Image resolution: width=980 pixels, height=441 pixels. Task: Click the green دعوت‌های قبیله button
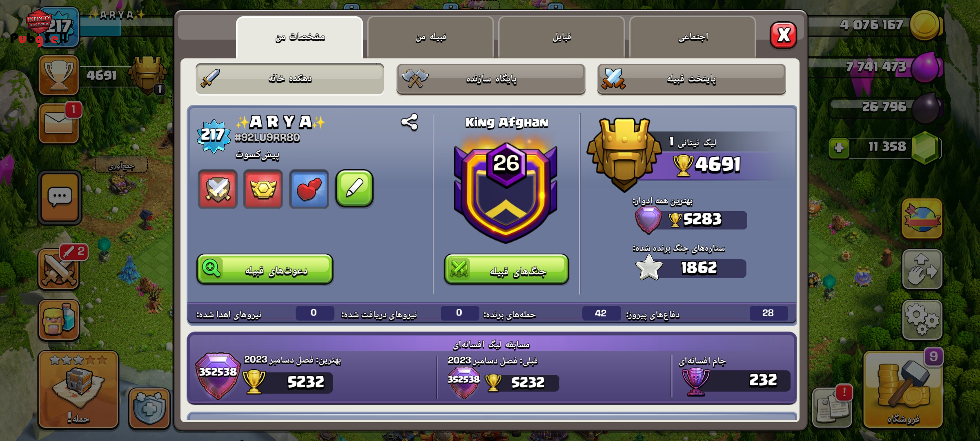265,269
